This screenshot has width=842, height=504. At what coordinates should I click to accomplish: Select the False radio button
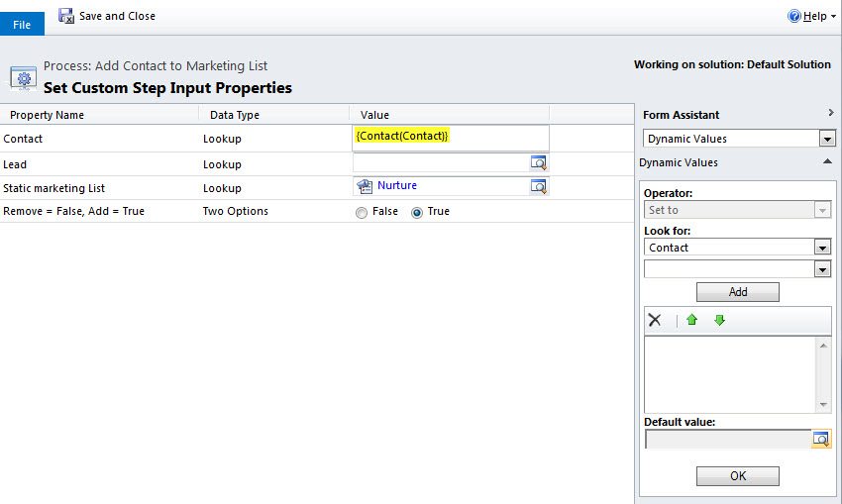(x=362, y=213)
